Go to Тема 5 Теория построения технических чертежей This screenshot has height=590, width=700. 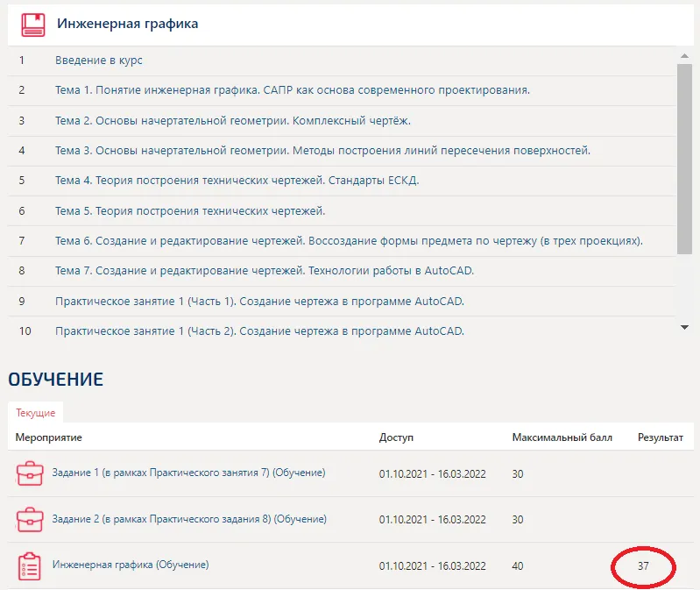tap(189, 210)
